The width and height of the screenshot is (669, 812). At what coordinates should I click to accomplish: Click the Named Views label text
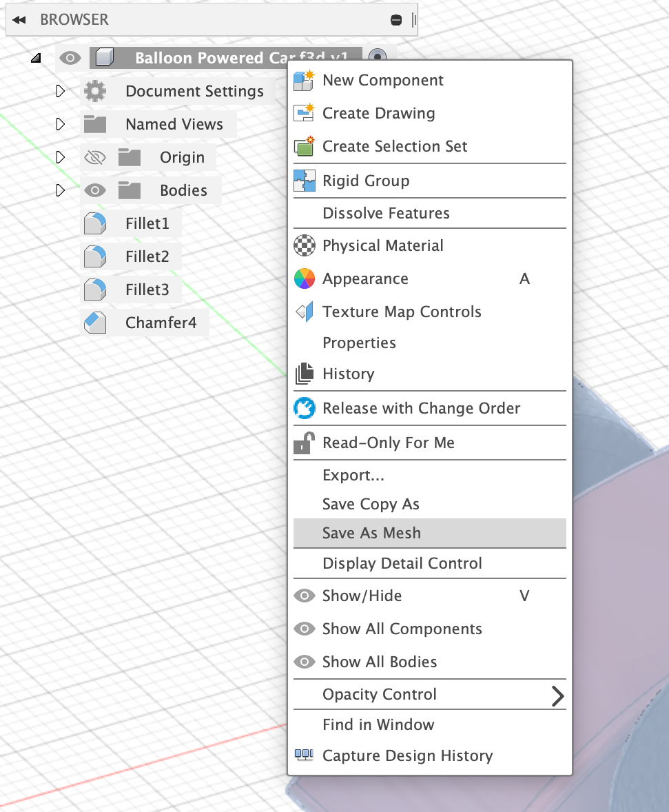click(174, 124)
